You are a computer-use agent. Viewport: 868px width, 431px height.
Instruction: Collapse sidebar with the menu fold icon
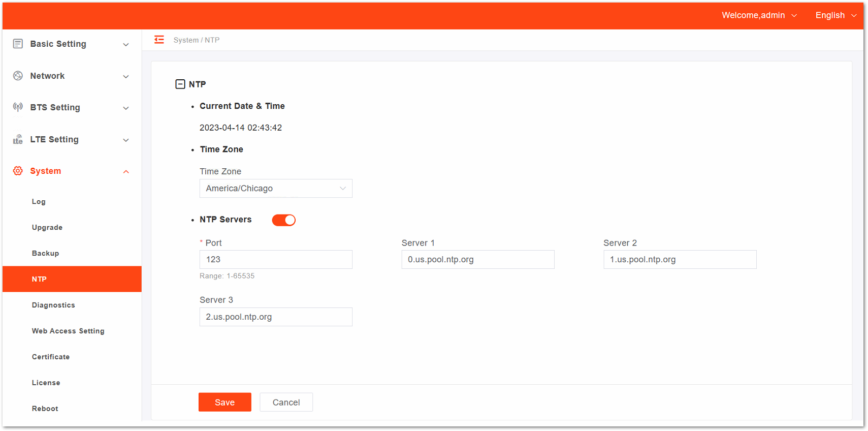159,40
